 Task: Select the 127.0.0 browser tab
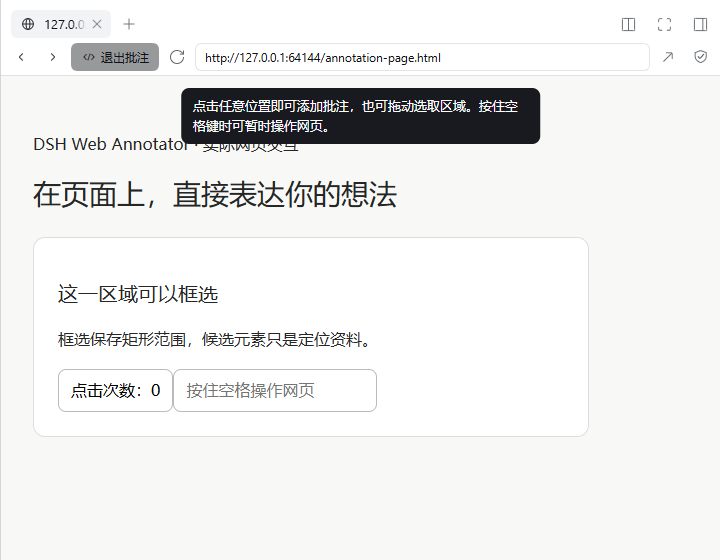(x=61, y=24)
